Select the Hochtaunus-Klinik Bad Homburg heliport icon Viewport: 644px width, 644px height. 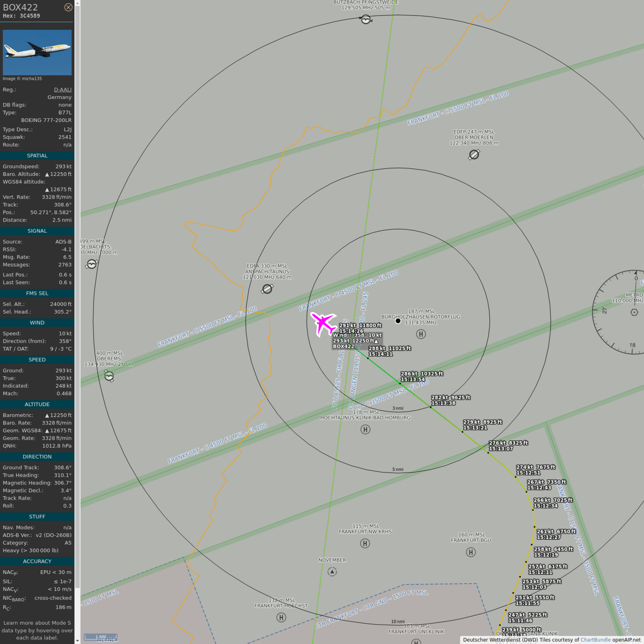(x=365, y=430)
